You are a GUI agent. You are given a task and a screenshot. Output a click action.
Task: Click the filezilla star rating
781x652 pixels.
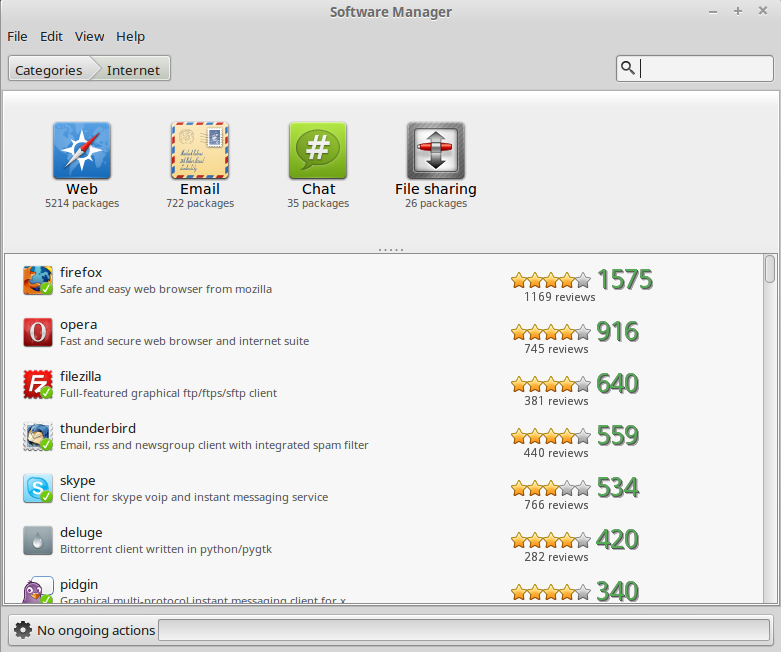point(551,385)
